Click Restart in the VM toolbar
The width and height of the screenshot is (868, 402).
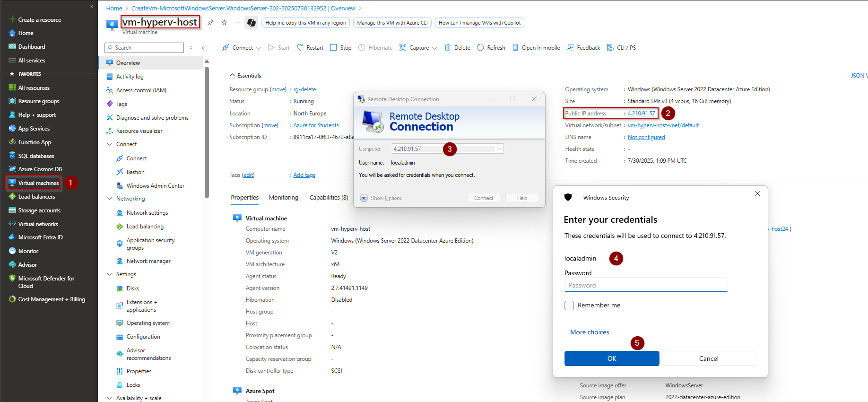point(310,48)
